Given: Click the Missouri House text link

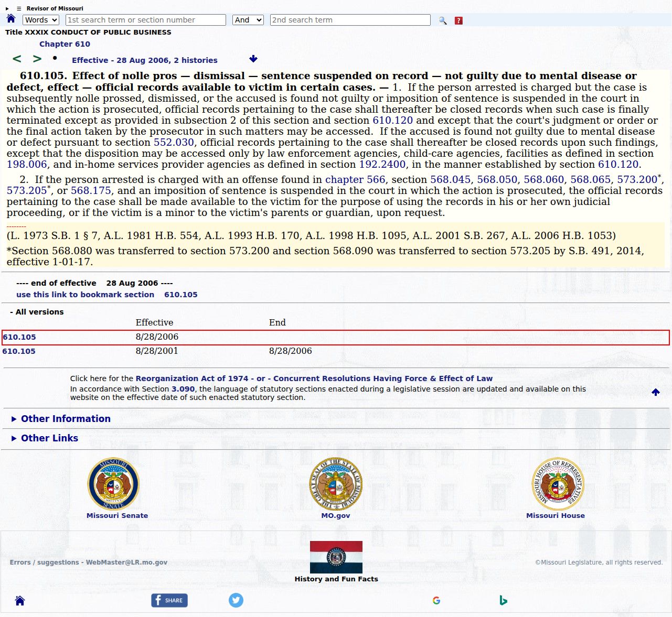Looking at the screenshot, I should tap(556, 516).
